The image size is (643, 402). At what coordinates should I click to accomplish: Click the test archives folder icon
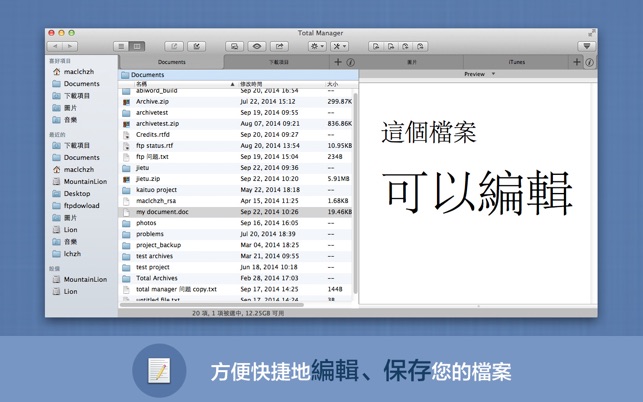[x=126, y=257]
